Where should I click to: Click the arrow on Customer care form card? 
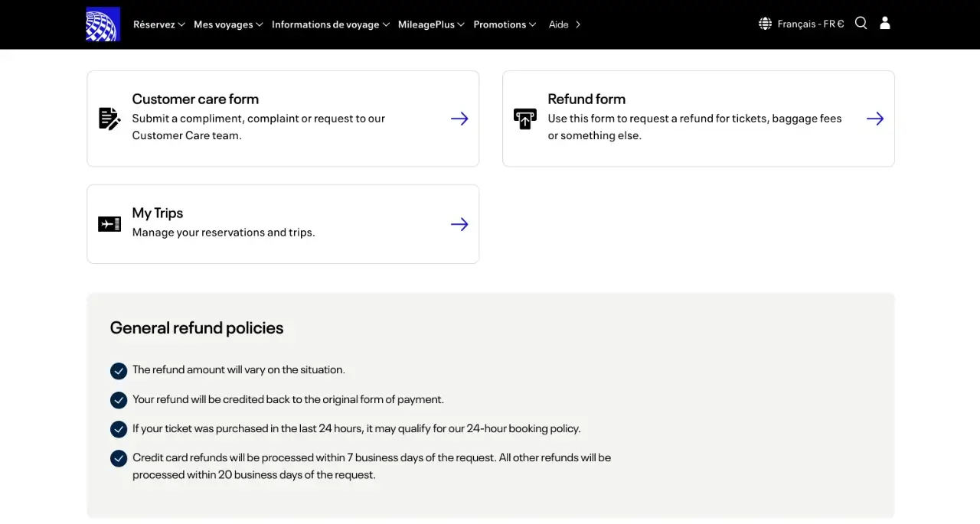click(459, 119)
